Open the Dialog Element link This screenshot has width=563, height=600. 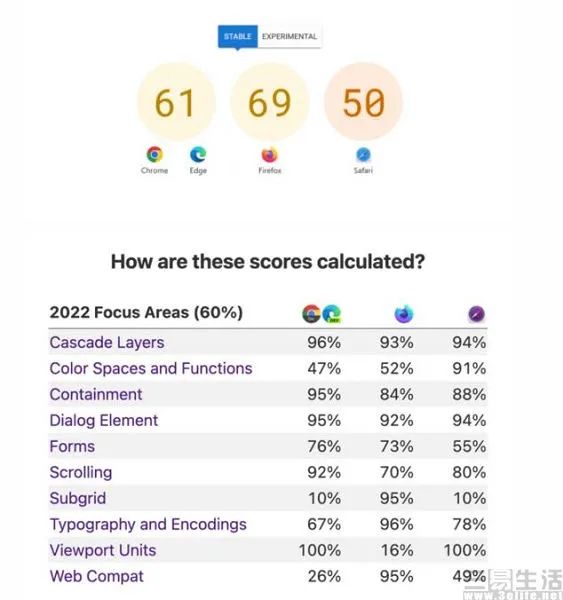(104, 421)
